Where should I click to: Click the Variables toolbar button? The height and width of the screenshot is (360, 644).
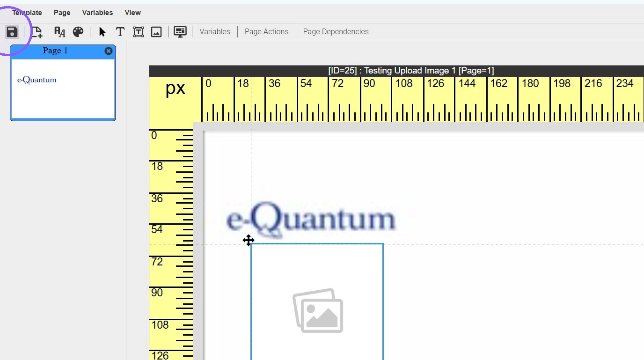point(215,32)
